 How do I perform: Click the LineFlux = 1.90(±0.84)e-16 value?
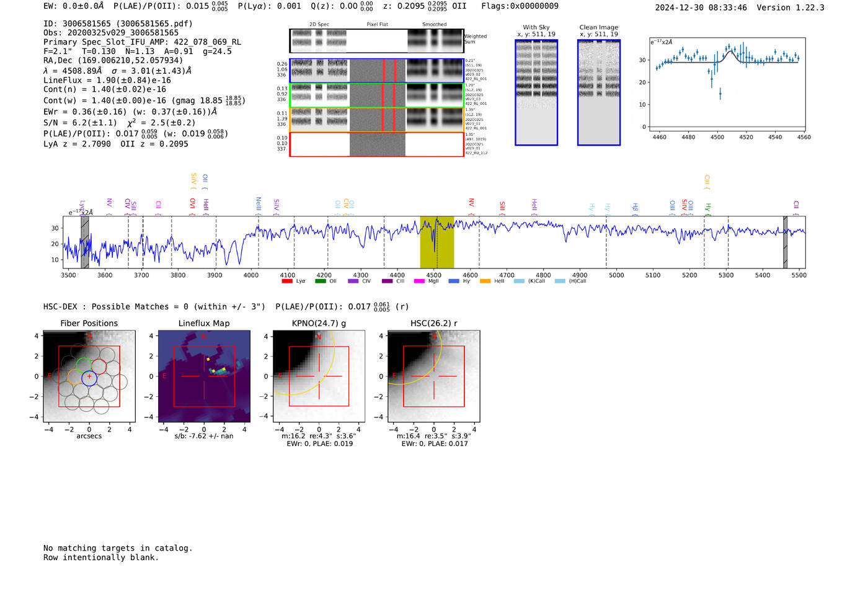click(107, 80)
